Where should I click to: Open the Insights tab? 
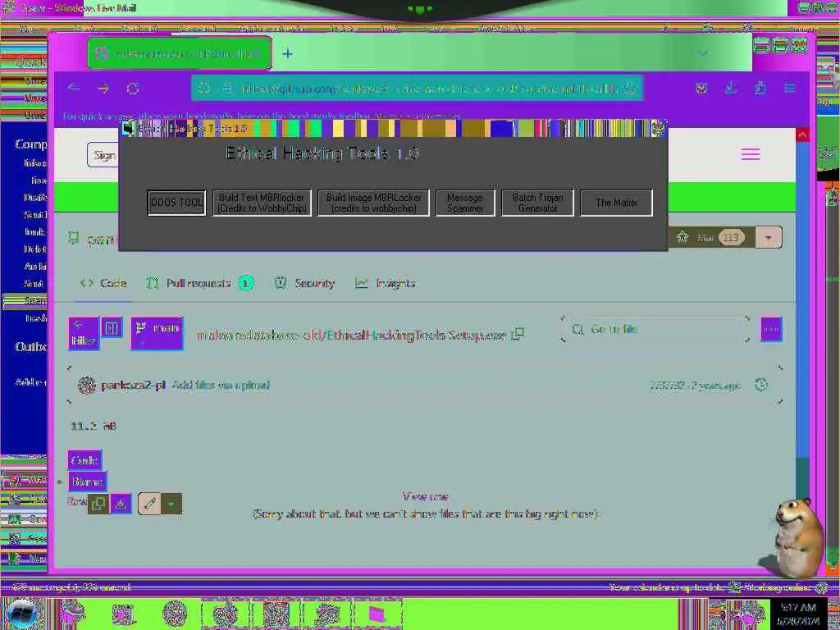(386, 283)
